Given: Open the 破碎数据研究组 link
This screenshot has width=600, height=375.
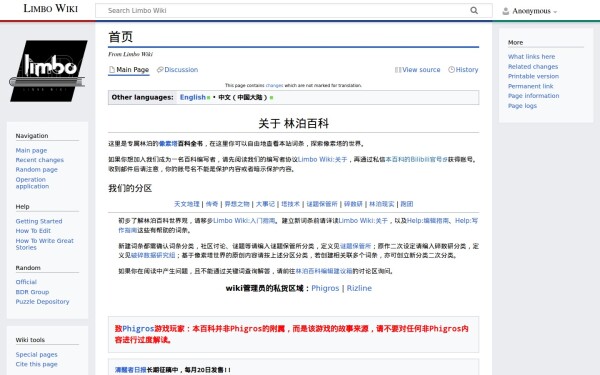Looking at the screenshot, I should coord(153,255).
